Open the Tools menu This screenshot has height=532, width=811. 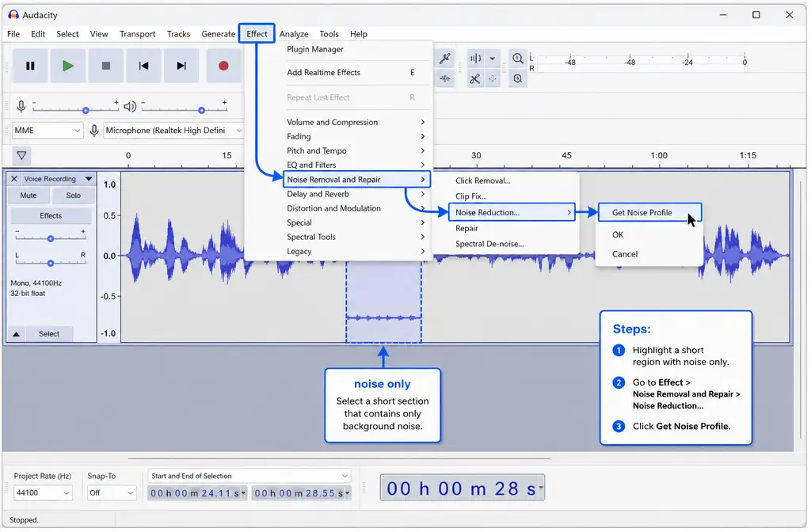click(329, 34)
